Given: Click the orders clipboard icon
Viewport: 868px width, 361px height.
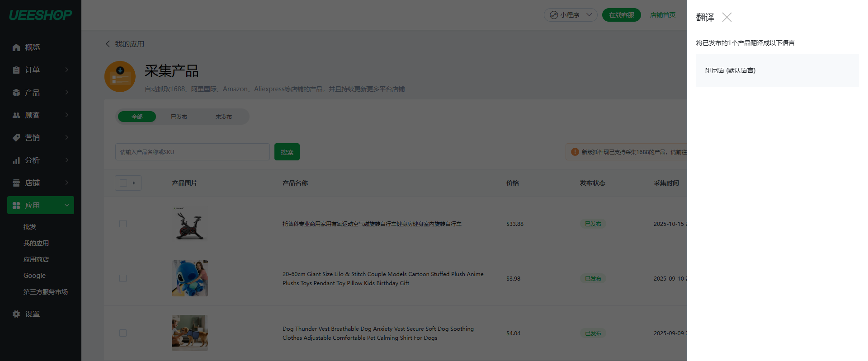Looking at the screenshot, I should pyautogui.click(x=16, y=70).
